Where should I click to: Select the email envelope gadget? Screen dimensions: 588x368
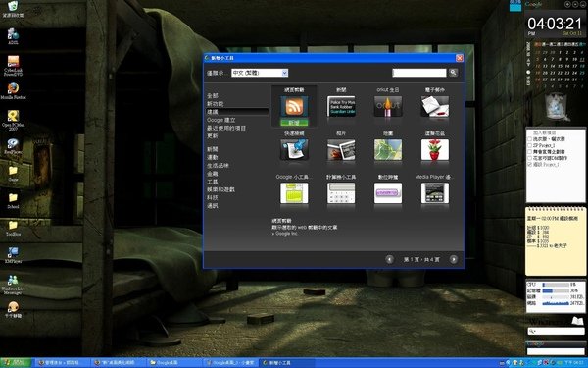(434, 106)
